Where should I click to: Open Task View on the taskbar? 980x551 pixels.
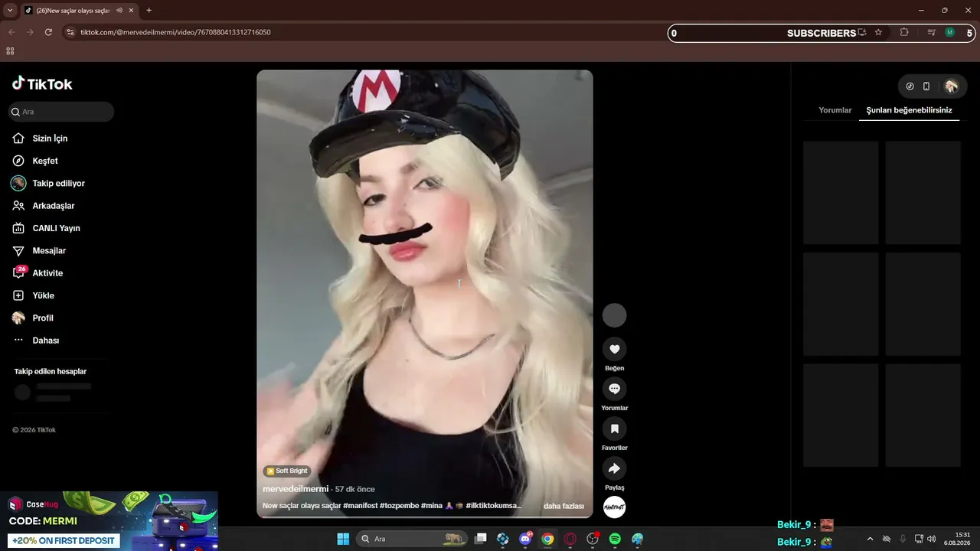(481, 539)
